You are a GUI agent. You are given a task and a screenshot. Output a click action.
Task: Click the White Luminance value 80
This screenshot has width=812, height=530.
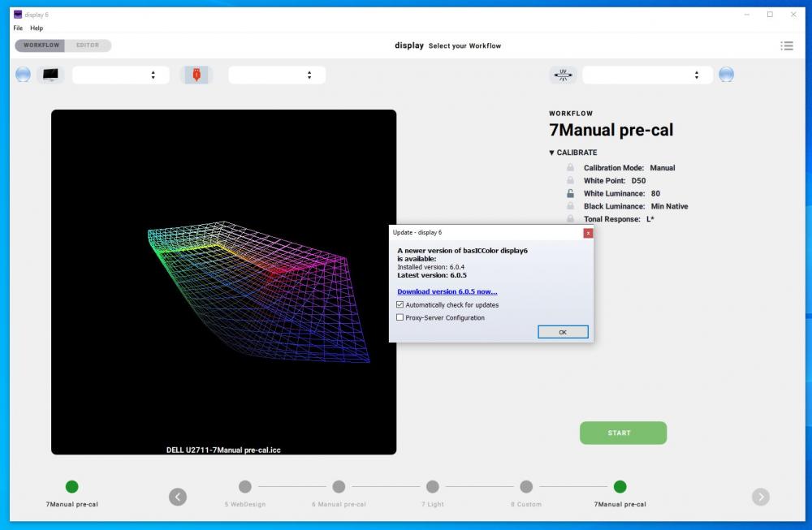(x=655, y=193)
